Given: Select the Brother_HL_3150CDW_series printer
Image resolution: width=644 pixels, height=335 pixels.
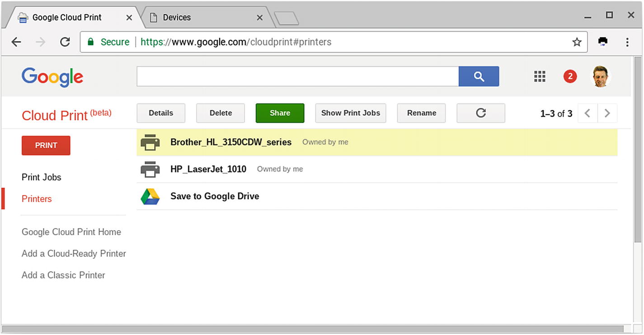Looking at the screenshot, I should [377, 142].
